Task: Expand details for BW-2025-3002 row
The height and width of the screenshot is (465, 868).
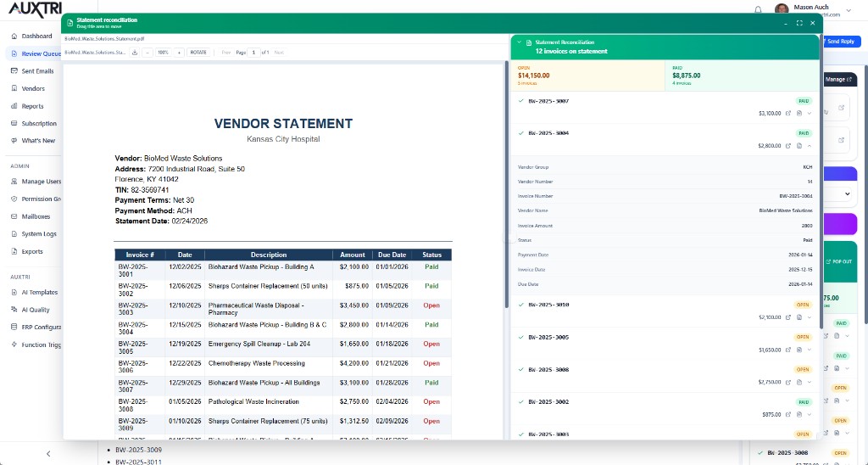Action: (x=810, y=415)
